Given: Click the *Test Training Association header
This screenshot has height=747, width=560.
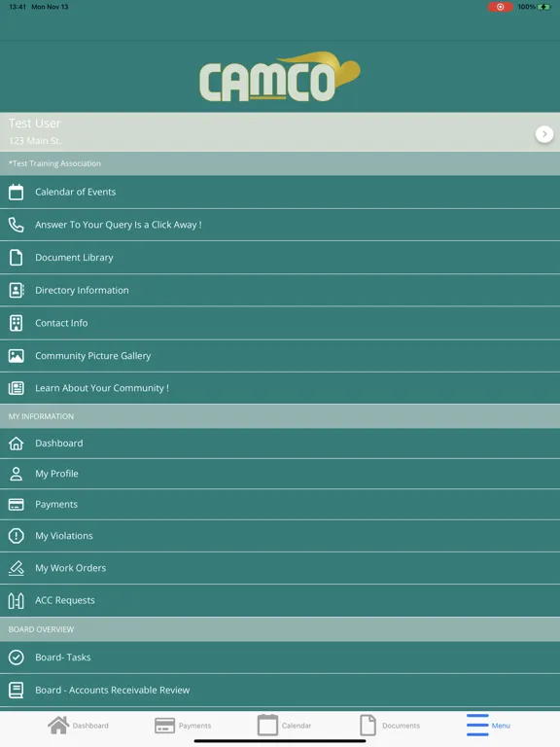Looking at the screenshot, I should (x=280, y=163).
